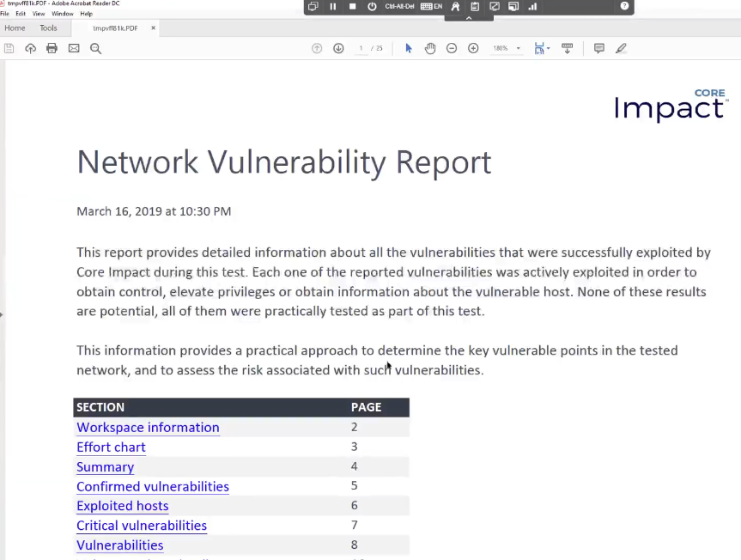Zoom out with the minus icon

[452, 48]
